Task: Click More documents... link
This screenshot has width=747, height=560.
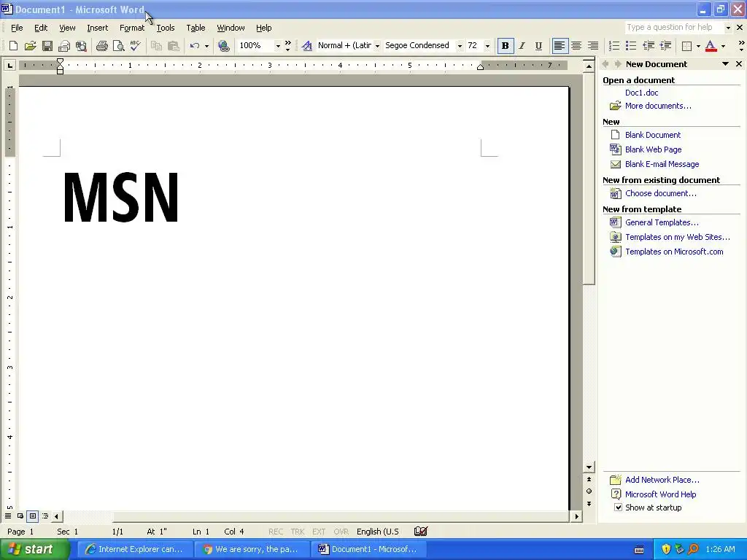Action: tap(658, 106)
